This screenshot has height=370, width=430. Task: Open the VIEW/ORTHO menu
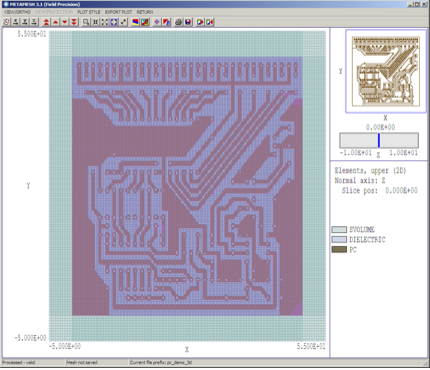(17, 12)
